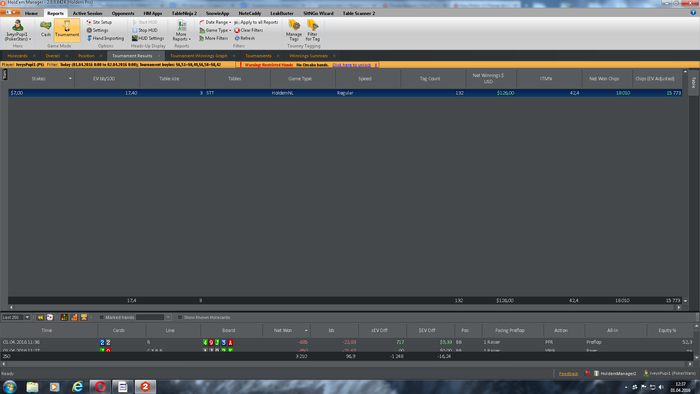Switch to Opponents ribbon tab
700x394 pixels.
[x=123, y=13]
